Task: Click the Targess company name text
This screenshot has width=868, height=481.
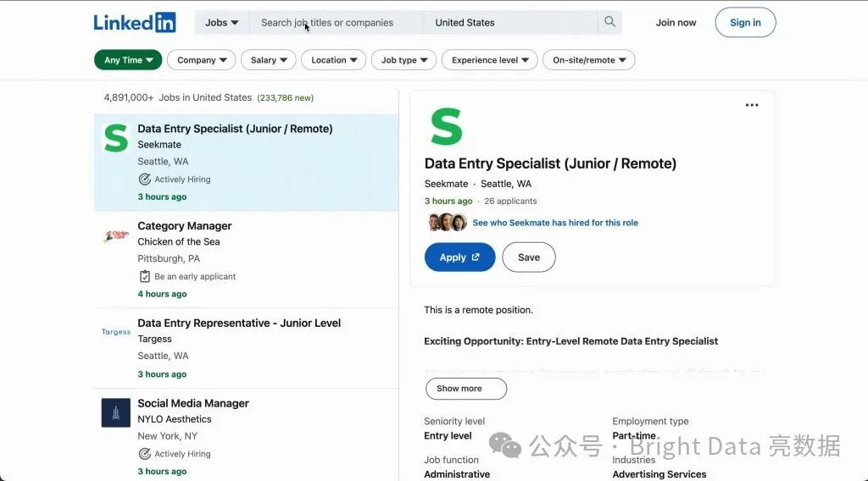Action: (x=154, y=339)
